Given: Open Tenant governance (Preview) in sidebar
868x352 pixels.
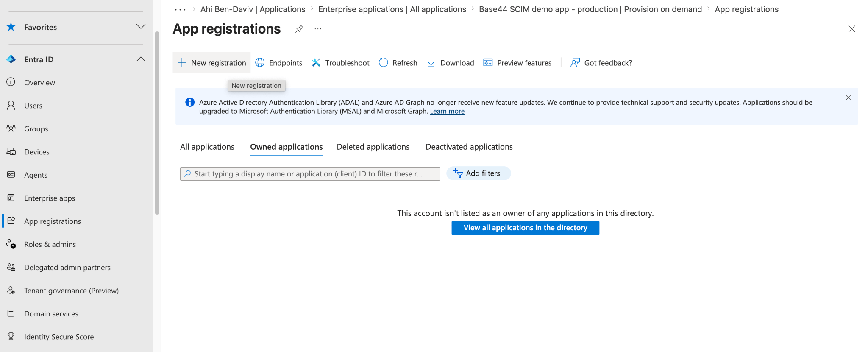Looking at the screenshot, I should pyautogui.click(x=72, y=291).
